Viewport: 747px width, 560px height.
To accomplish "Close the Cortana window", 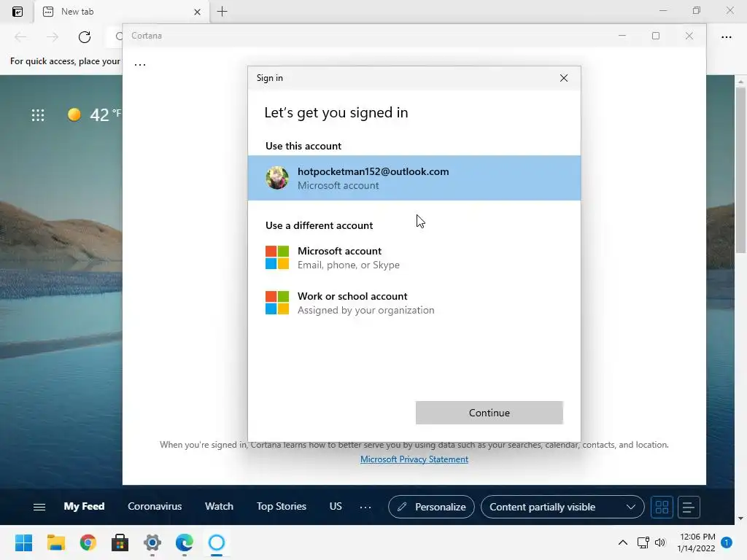I will click(689, 36).
